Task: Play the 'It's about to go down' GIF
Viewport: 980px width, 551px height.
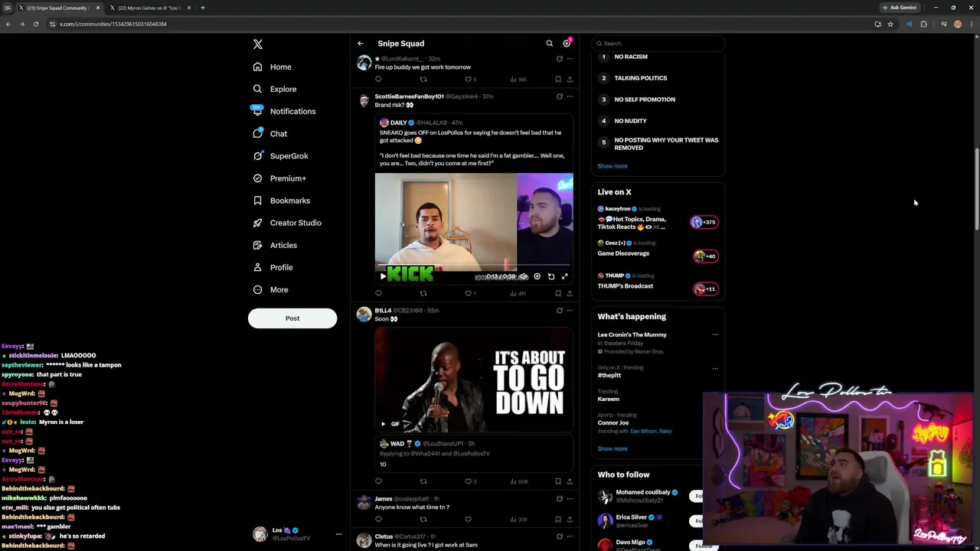Action: click(x=383, y=423)
